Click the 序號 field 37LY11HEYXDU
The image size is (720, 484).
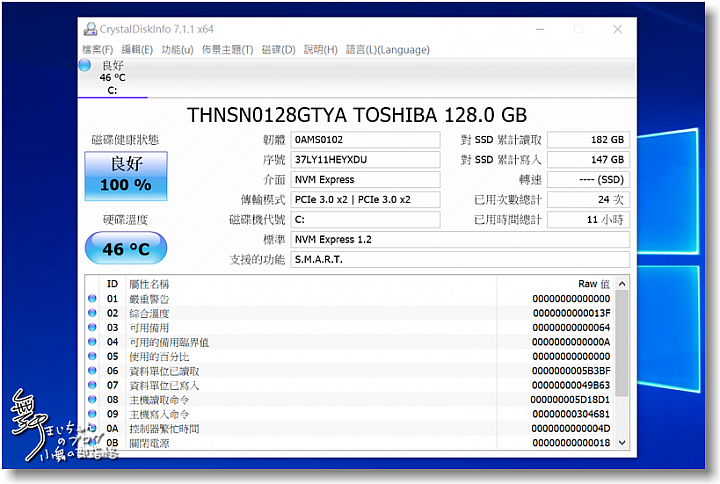365,160
